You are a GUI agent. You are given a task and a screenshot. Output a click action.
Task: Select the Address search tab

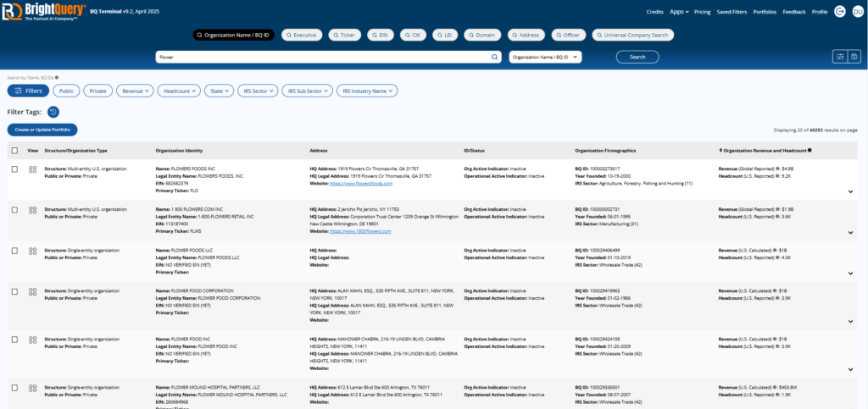[x=526, y=35]
